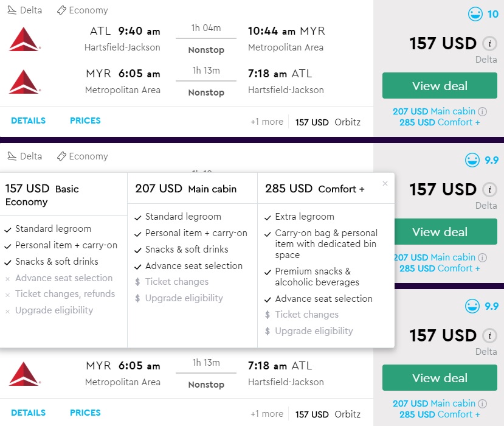
Task: Expand the top result's "+1 more" providers
Action: click(267, 122)
